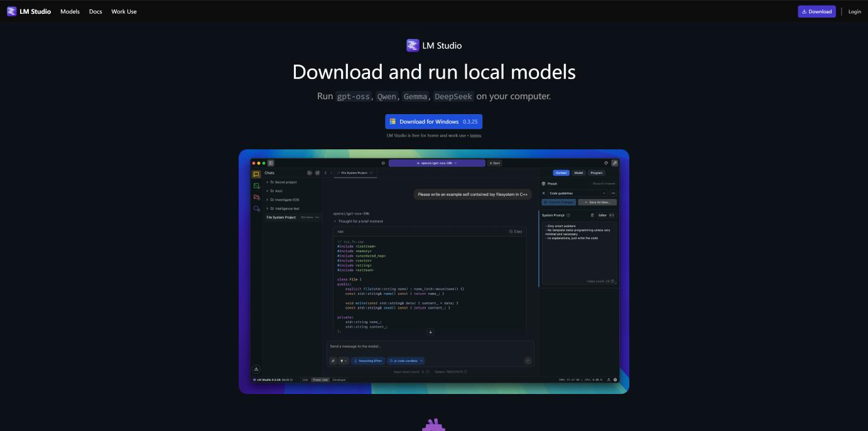Viewport: 868px width, 431px height.
Task: Click the System Prompt info icon
Action: pos(568,215)
